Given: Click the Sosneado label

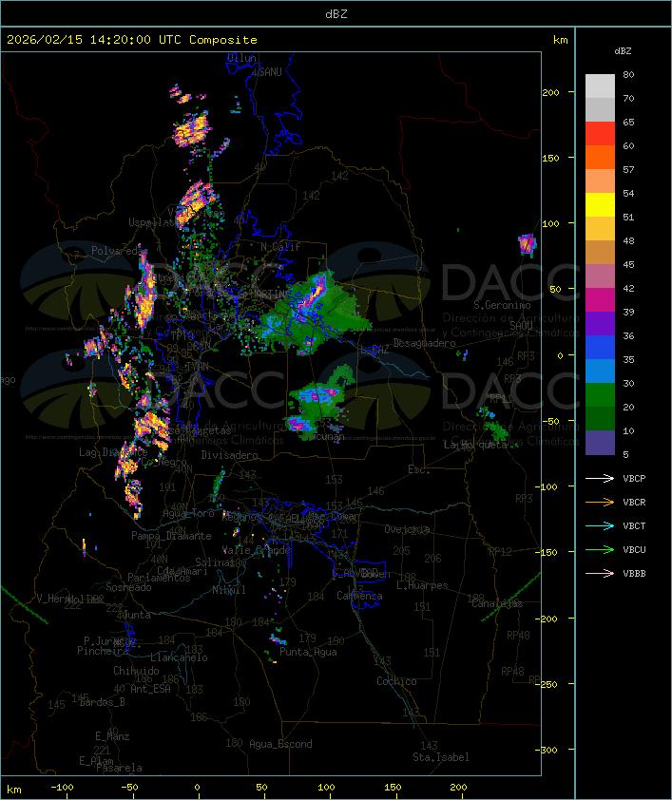Looking at the screenshot, I should point(128,587).
